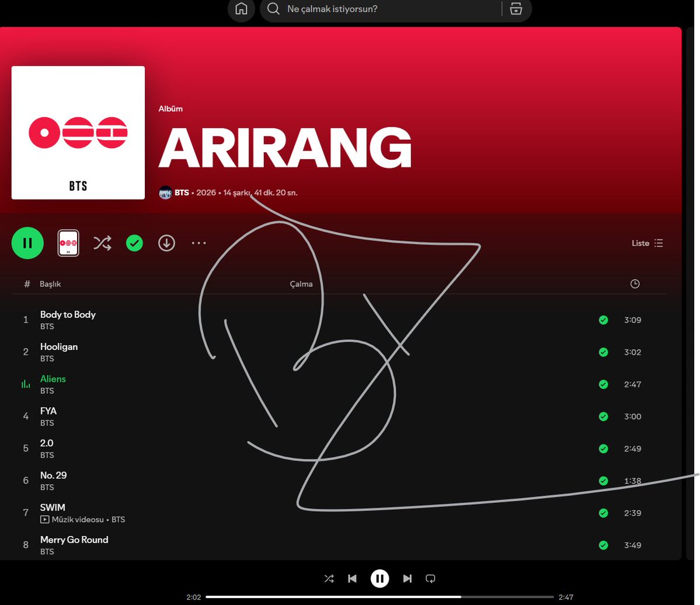700x605 pixels.
Task: Click the search magnifier icon
Action: 273,9
